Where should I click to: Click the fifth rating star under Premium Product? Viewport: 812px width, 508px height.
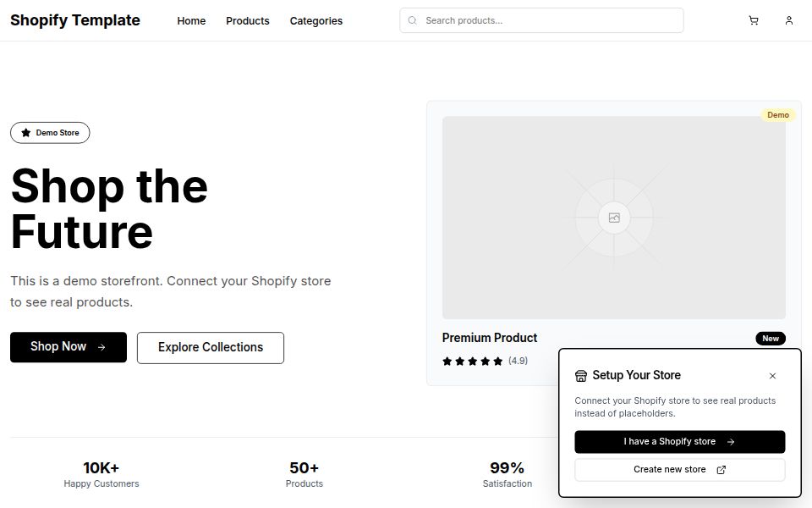[497, 361]
